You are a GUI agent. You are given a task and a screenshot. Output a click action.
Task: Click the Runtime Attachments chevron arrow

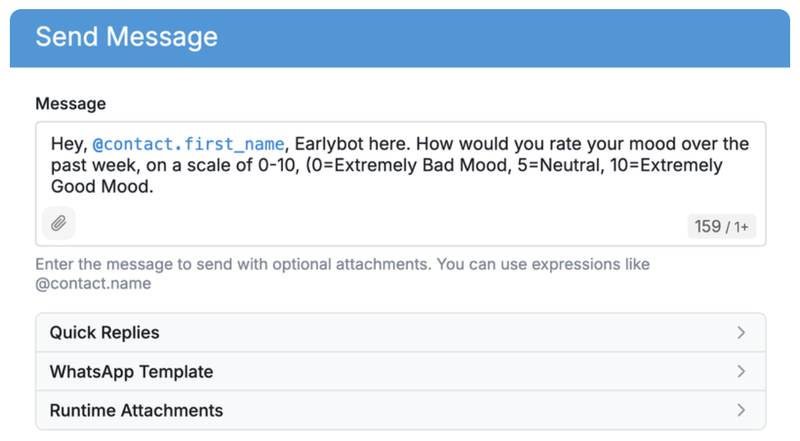point(741,410)
